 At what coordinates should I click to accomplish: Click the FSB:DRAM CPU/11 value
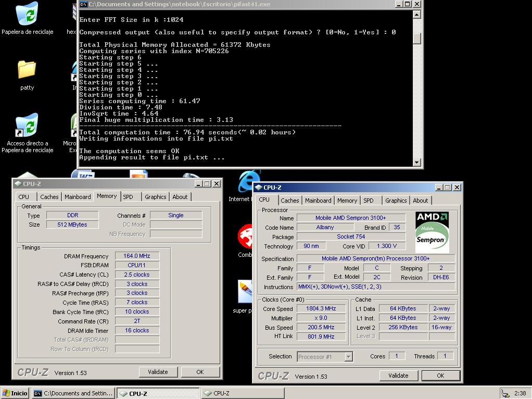click(x=137, y=265)
